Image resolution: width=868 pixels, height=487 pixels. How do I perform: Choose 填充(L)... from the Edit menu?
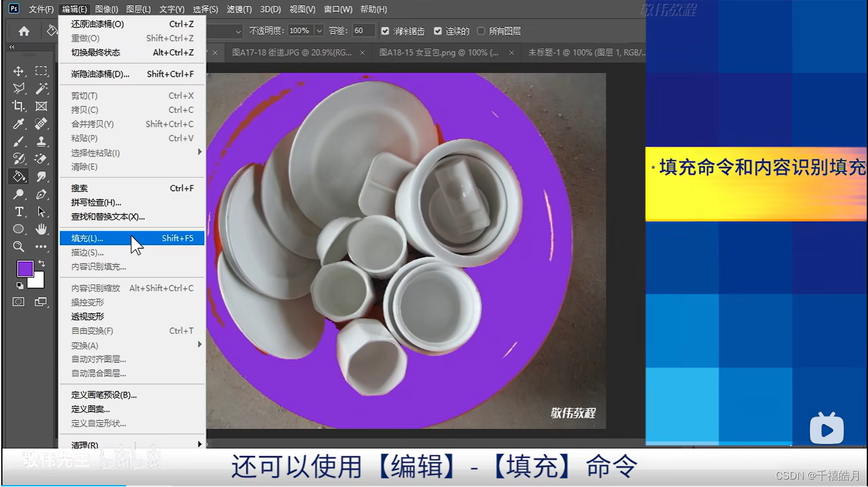[x=132, y=238]
